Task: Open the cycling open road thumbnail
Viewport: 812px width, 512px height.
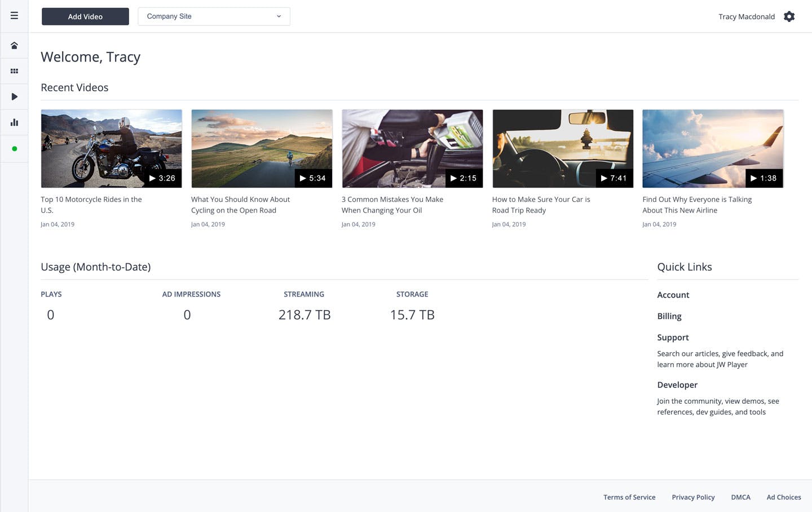Action: [x=262, y=149]
